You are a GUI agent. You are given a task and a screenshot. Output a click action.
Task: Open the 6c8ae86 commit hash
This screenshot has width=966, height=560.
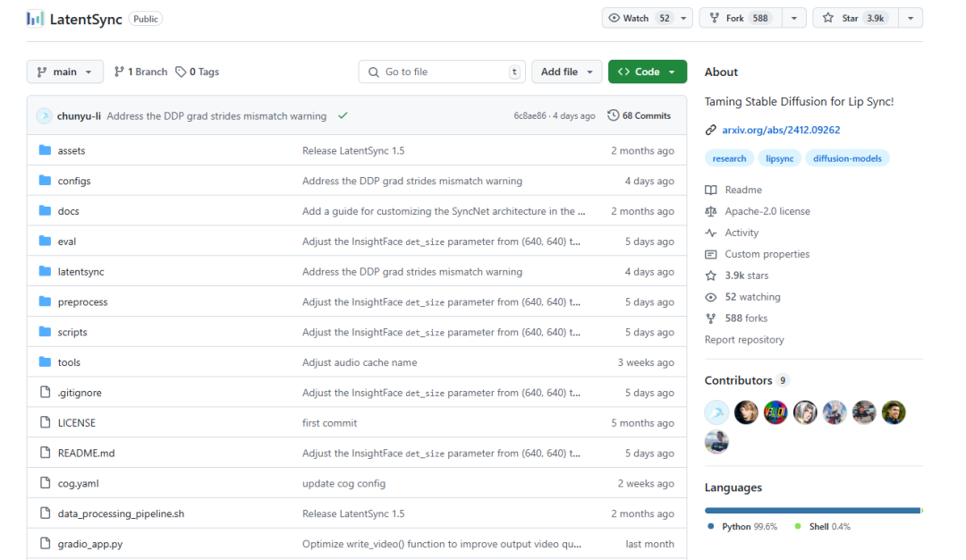click(x=530, y=115)
